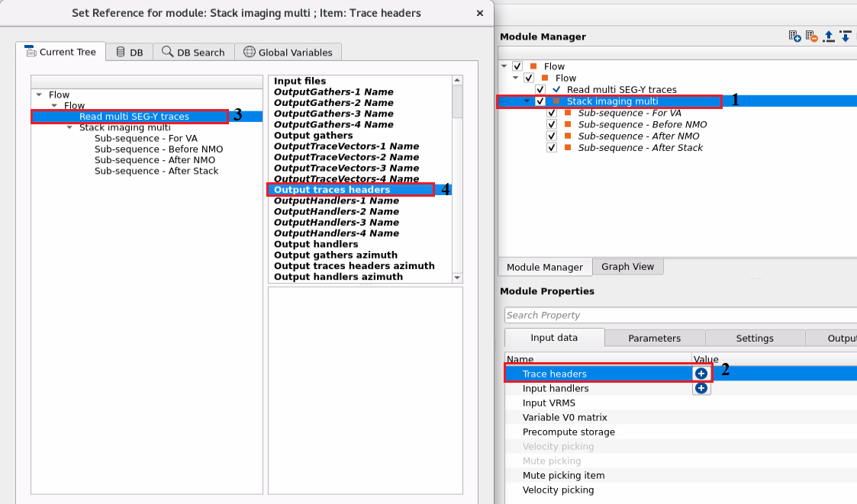This screenshot has width=857, height=504.
Task: Uncheck the Stack imaging multi module checkbox
Action: click(540, 101)
